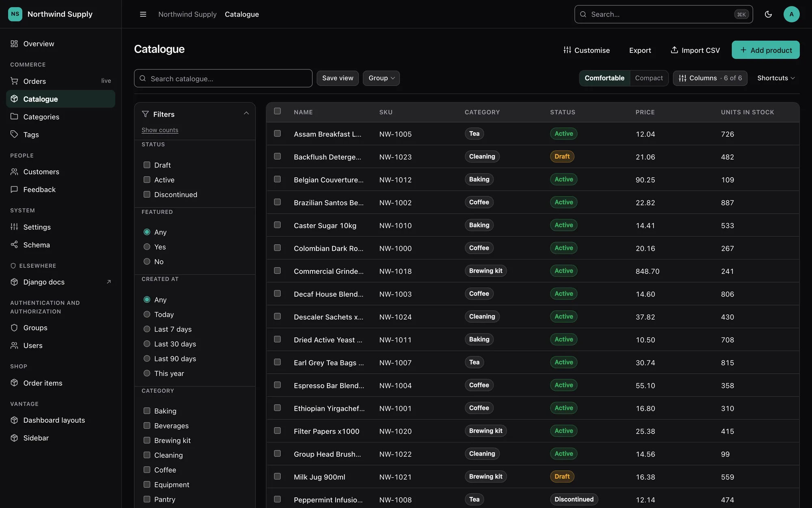Open Orders via the cart icon
812x508 pixels.
(14, 81)
